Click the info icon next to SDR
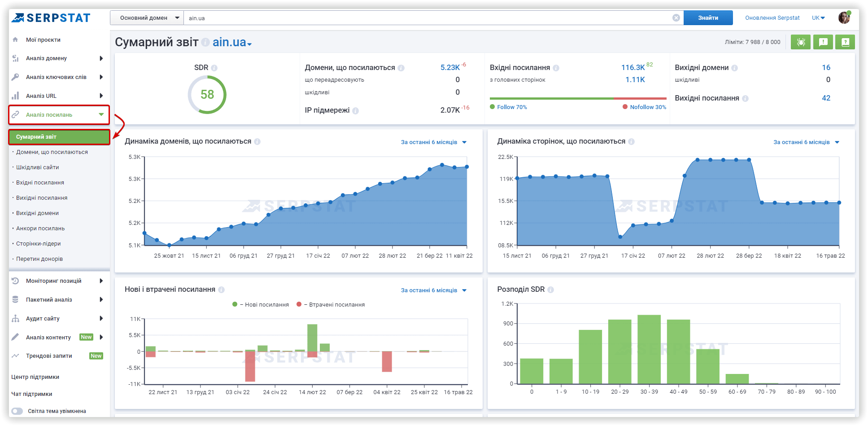The image size is (868, 426). pos(214,68)
